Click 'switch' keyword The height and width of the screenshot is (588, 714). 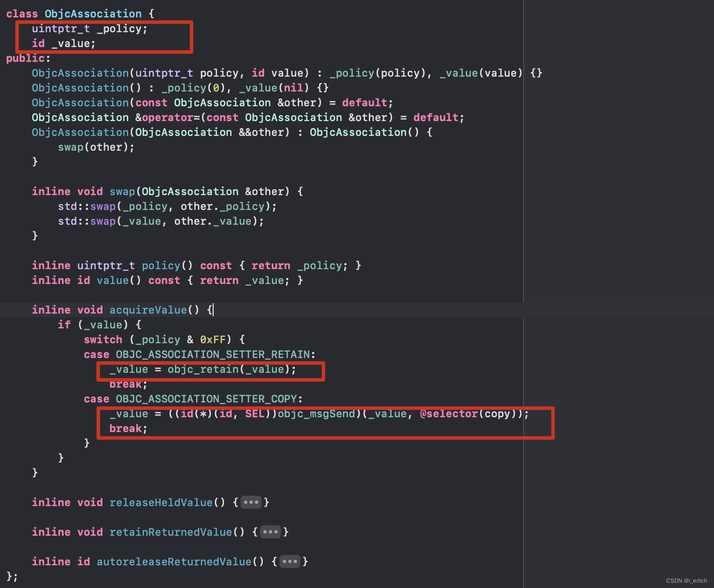click(x=103, y=340)
